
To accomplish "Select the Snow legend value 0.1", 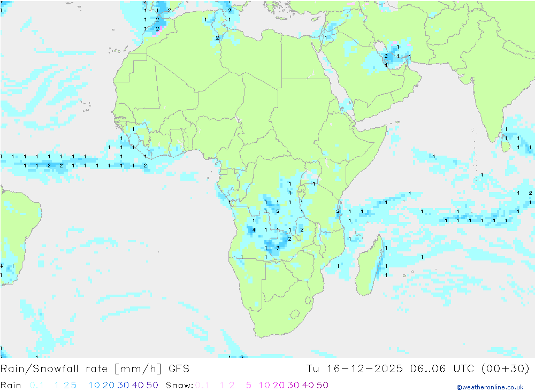I will tap(202, 385).
